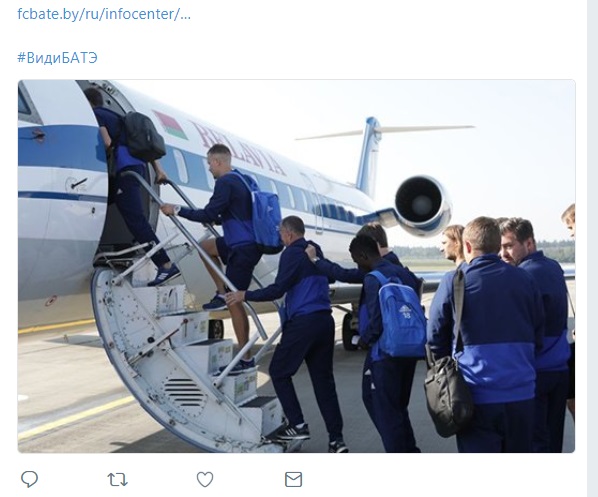Click the reply speech bubble icon
The height and width of the screenshot is (497, 598).
(29, 479)
